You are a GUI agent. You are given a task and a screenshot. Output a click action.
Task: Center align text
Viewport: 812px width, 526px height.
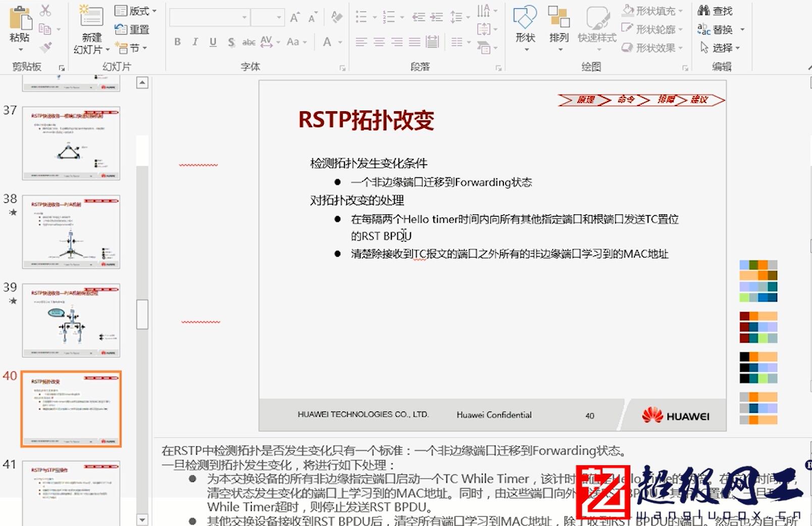(x=379, y=42)
